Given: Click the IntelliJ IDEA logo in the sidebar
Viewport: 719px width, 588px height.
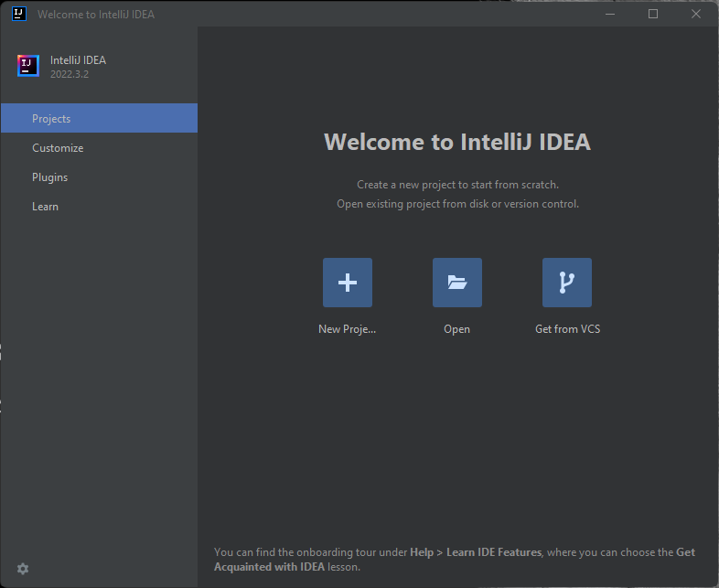Looking at the screenshot, I should (28, 66).
